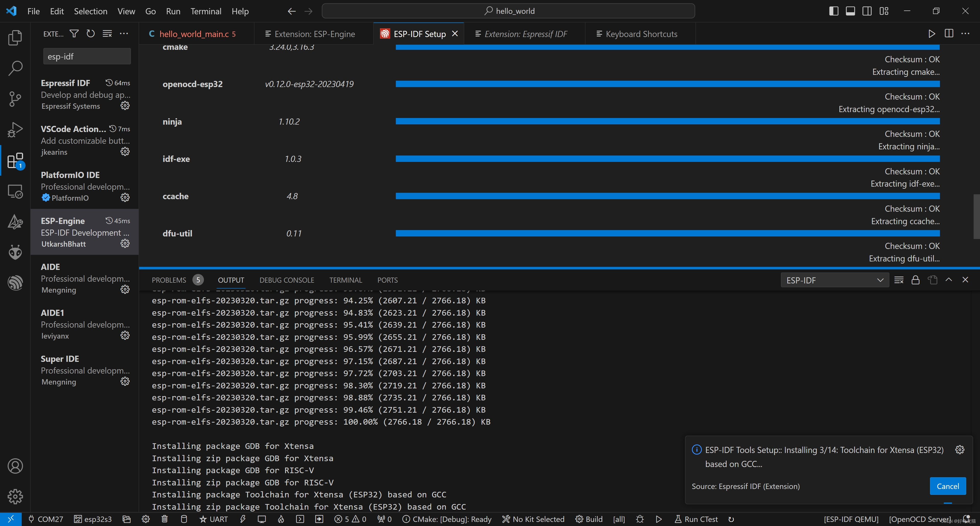Viewport: 980px width, 526px height.
Task: Refresh the extensions list
Action: click(91, 34)
